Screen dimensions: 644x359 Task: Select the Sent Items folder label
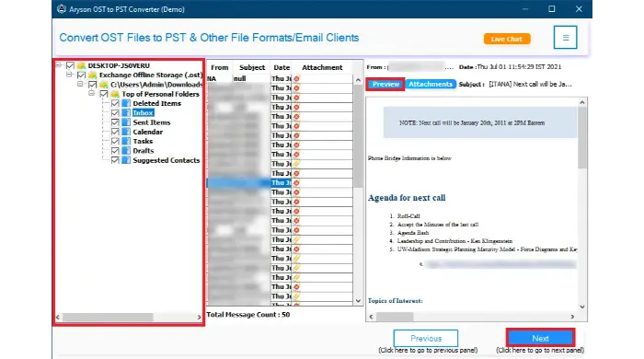(x=152, y=122)
